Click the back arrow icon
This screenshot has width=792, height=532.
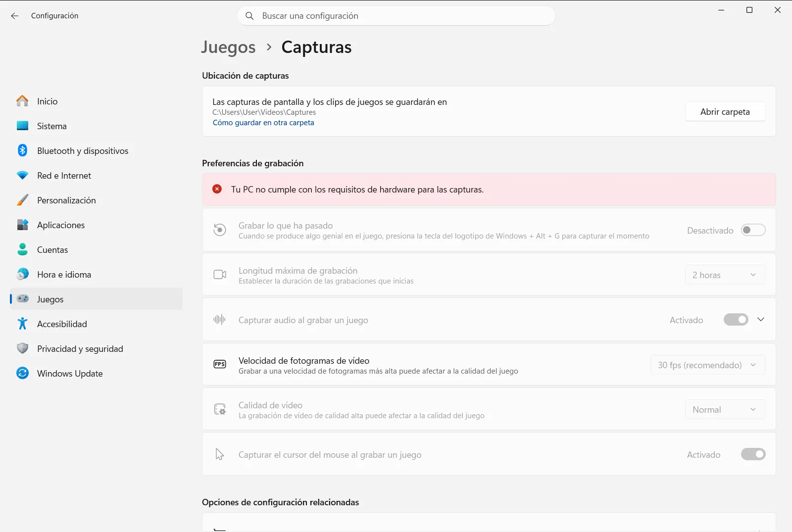coord(15,16)
